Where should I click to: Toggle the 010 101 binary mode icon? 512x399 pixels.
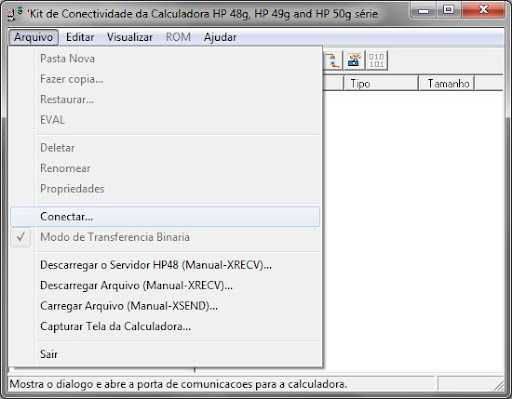point(377,60)
